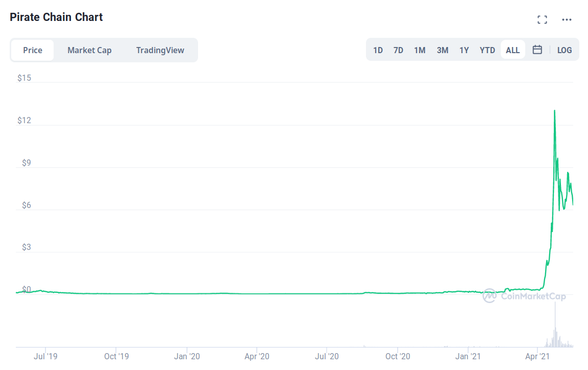Click the price peak near $13
The height and width of the screenshot is (370, 588).
tap(554, 110)
